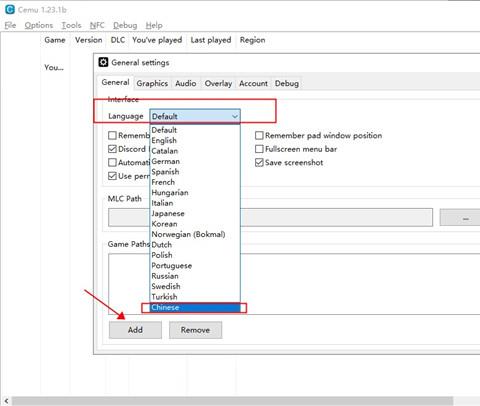480x406 pixels.
Task: Select Chinese in the language list
Action: point(195,307)
